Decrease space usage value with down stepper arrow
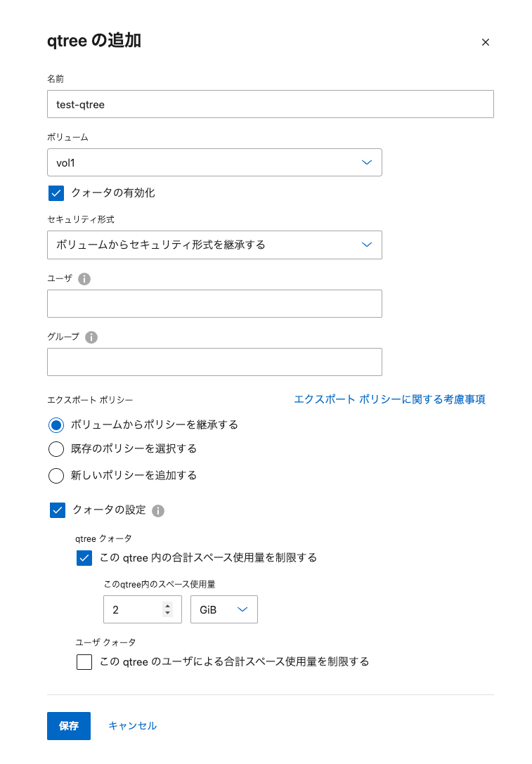 [167, 613]
